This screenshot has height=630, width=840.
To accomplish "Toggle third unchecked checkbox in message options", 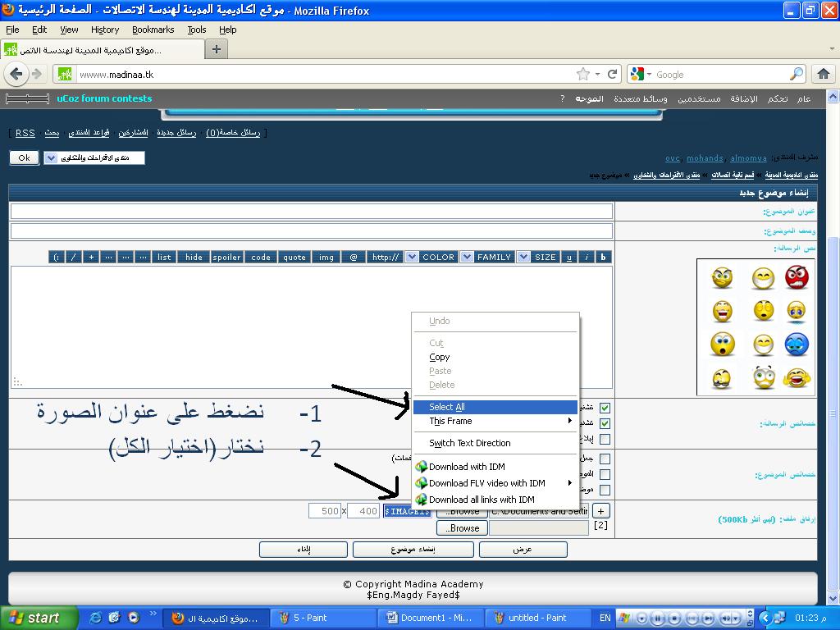I will click(x=605, y=440).
